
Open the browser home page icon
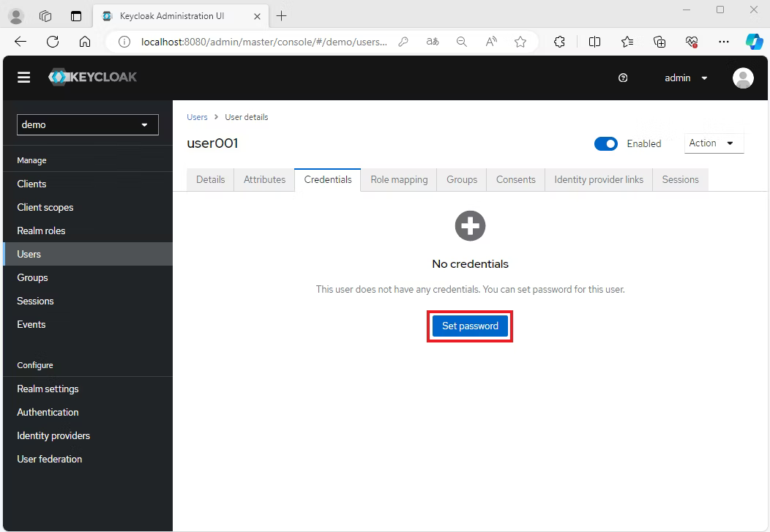point(85,42)
